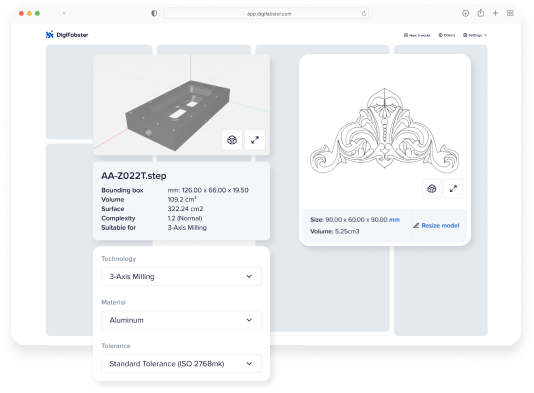This screenshot has width=534, height=393.
Task: Click the AA-Z022T.step file name
Action: pyautogui.click(x=134, y=176)
